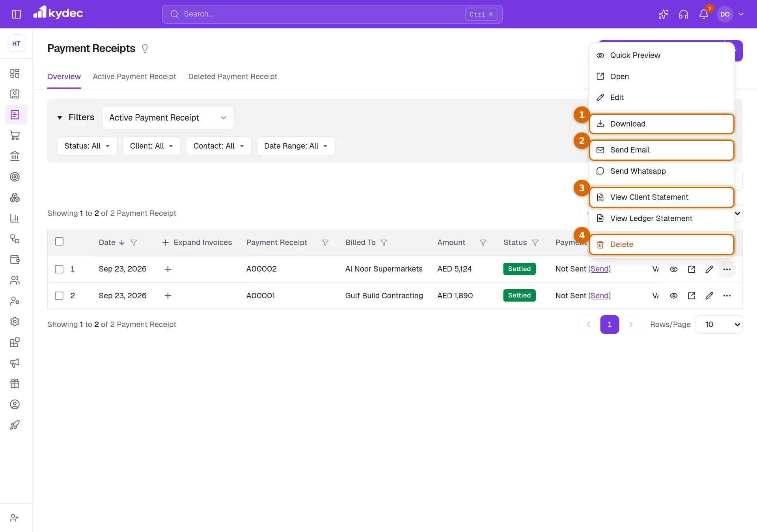The image size is (757, 532).
Task: Check the row 1 checkbox for A00002
Action: point(59,269)
